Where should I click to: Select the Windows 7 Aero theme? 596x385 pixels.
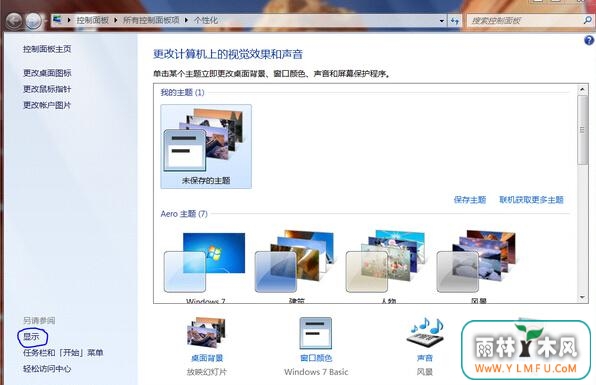coord(205,266)
